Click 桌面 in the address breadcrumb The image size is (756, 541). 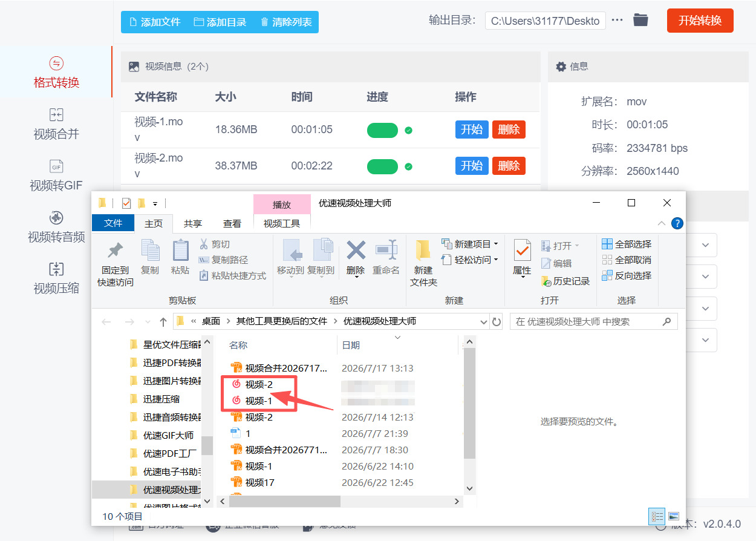coord(210,321)
